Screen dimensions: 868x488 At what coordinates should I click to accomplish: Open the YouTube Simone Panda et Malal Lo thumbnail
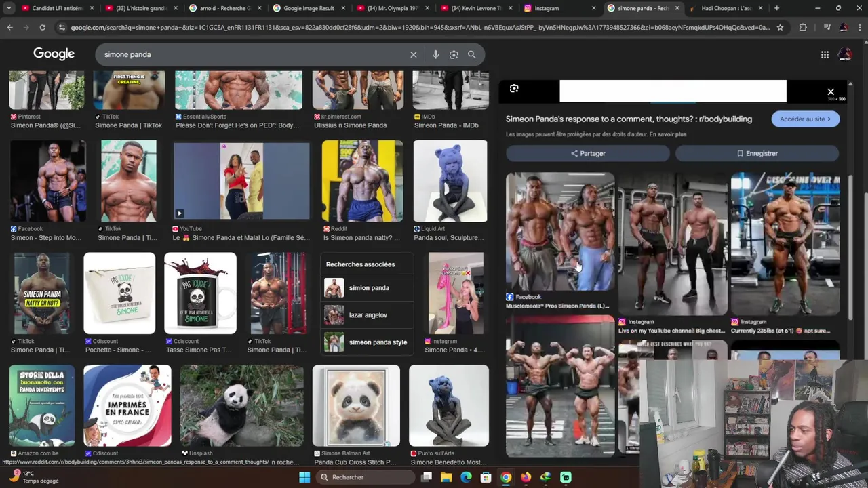pyautogui.click(x=241, y=181)
